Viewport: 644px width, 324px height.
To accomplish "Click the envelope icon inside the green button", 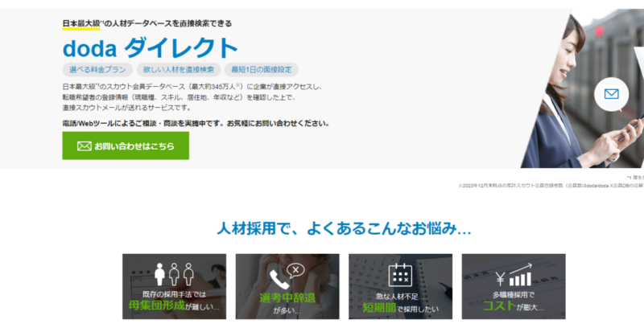I will click(84, 146).
